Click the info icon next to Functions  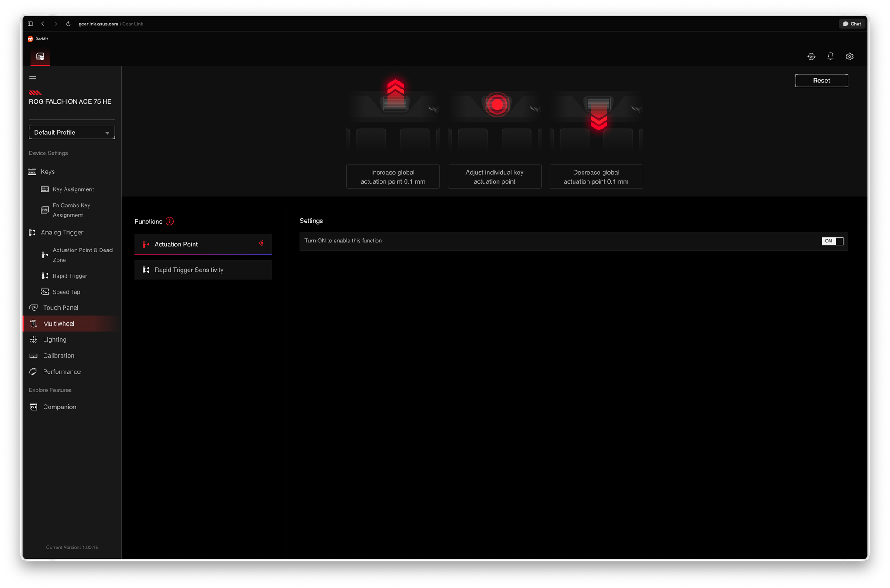pyautogui.click(x=170, y=221)
